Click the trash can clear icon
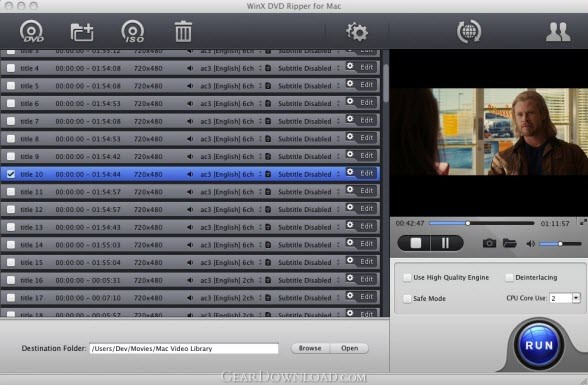The height and width of the screenshot is (385, 588). pos(183,31)
